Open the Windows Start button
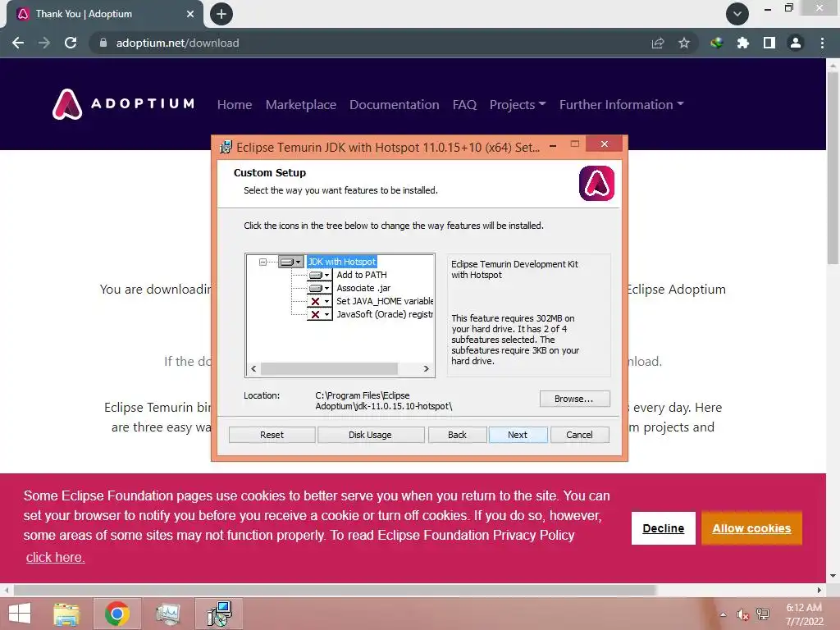The width and height of the screenshot is (840, 630). tap(20, 614)
